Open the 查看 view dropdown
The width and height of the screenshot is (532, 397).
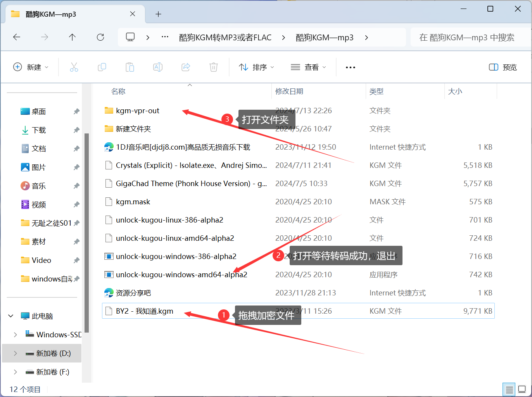[x=309, y=67]
